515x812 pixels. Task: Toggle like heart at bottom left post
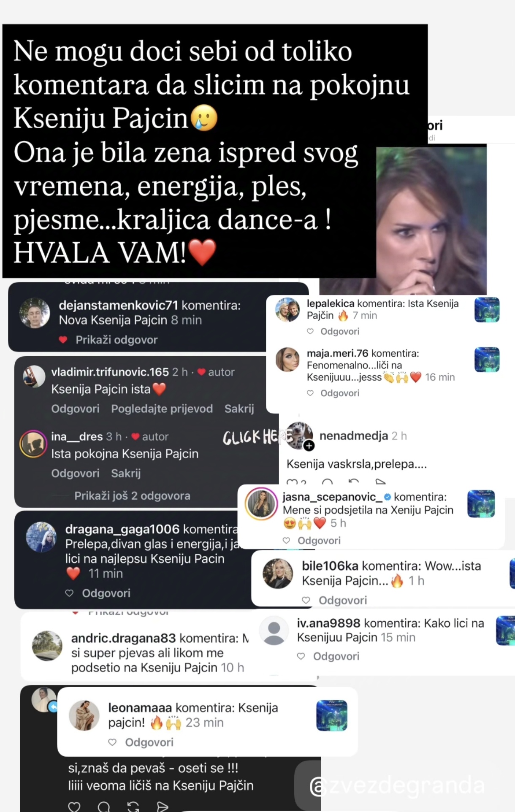click(x=74, y=807)
